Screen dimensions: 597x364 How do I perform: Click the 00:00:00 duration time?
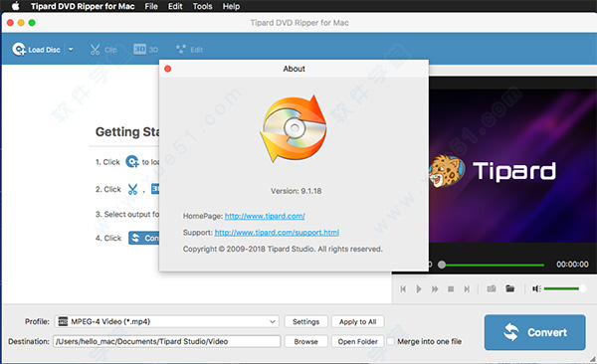(572, 265)
